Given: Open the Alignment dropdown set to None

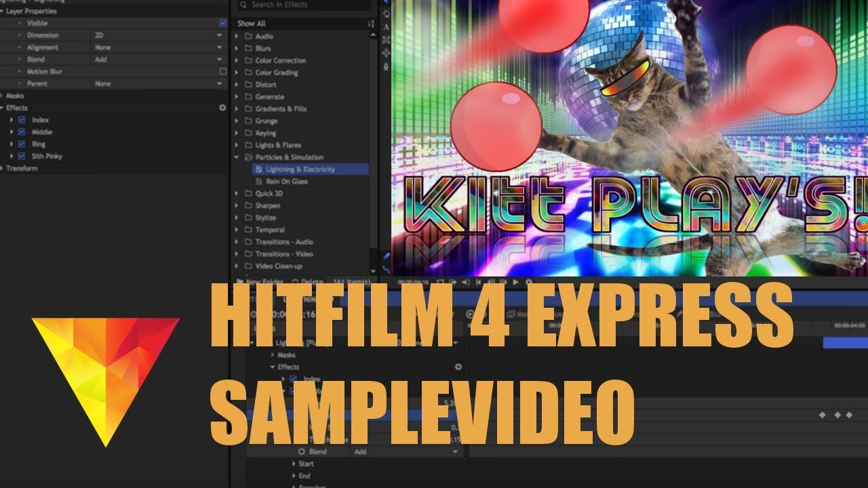Looking at the screenshot, I should tap(159, 47).
